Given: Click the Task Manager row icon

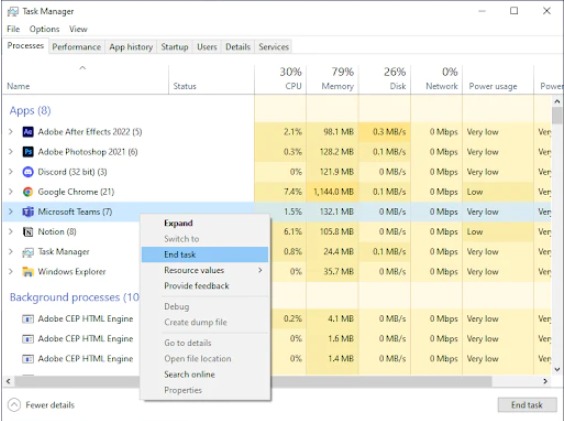Looking at the screenshot, I should coord(28,252).
